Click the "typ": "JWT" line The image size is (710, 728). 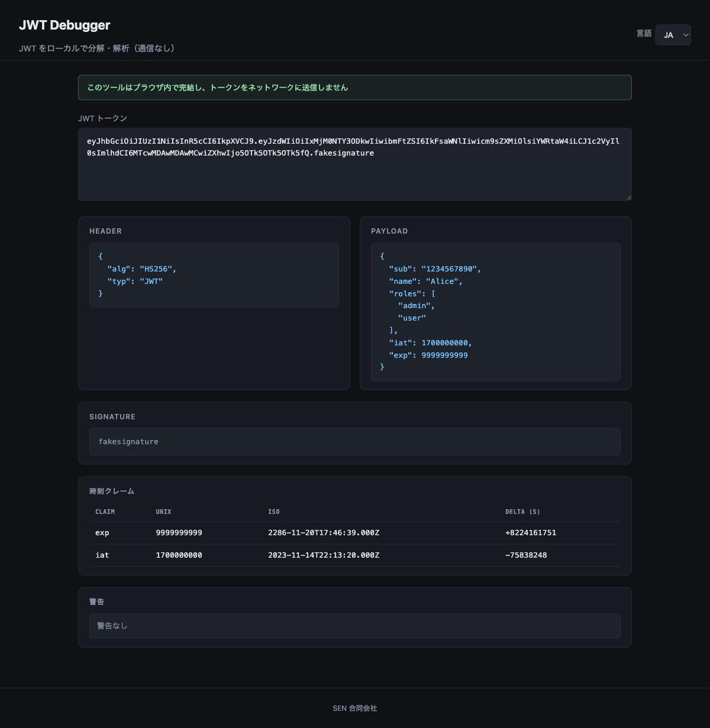135,282
